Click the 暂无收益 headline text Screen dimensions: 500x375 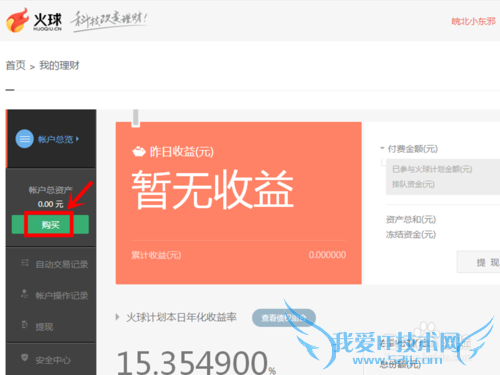[213, 189]
